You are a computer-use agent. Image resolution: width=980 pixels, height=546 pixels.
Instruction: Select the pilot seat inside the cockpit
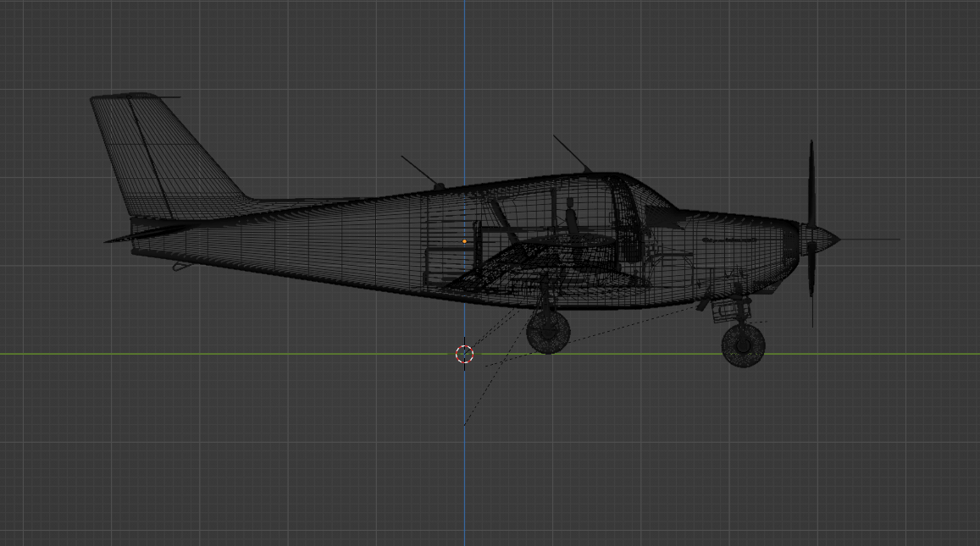click(x=571, y=218)
